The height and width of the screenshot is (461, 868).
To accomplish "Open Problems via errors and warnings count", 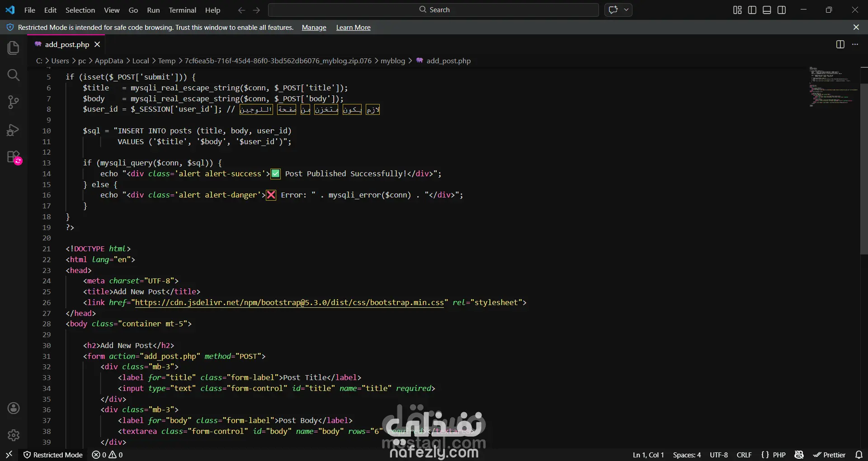I will point(107,455).
